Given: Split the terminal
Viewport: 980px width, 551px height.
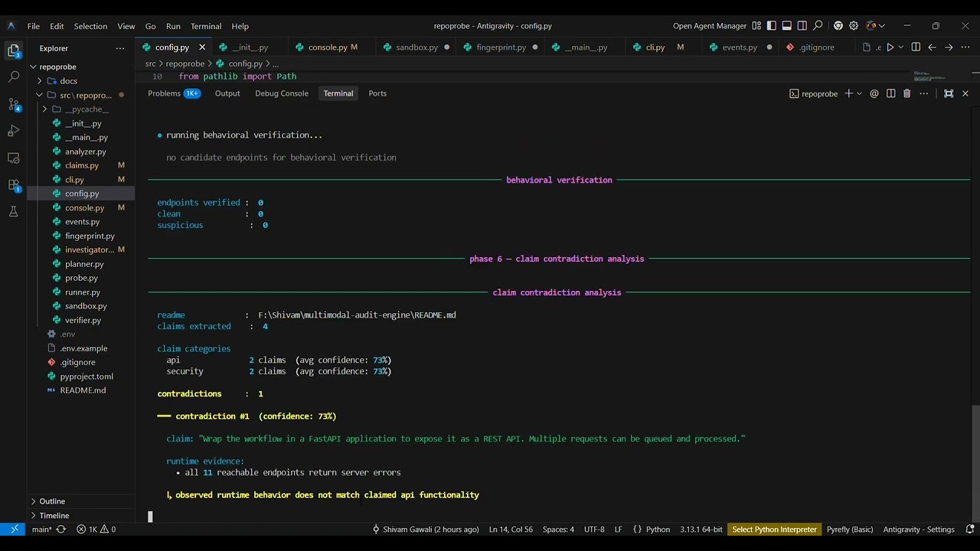Looking at the screenshot, I should tap(890, 93).
